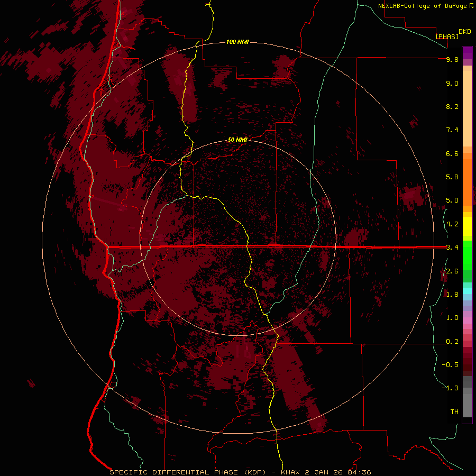This screenshot has width=476, height=476.
Task: Click the SPECIFIC DIFFERENTIAL PHASE (KDP) title
Action: pos(188,472)
